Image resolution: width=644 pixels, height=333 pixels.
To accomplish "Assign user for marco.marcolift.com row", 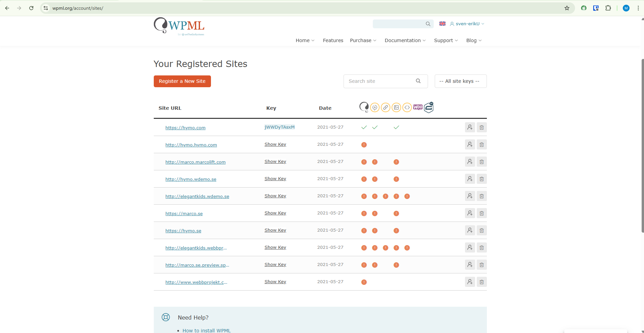I will point(470,162).
